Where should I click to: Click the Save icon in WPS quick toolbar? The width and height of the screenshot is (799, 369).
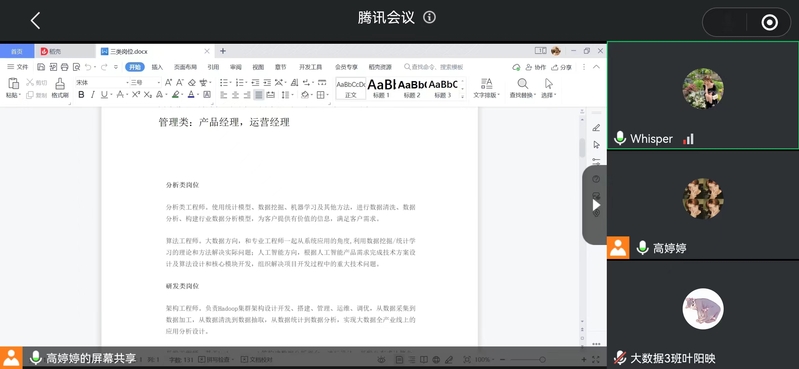pyautogui.click(x=41, y=67)
